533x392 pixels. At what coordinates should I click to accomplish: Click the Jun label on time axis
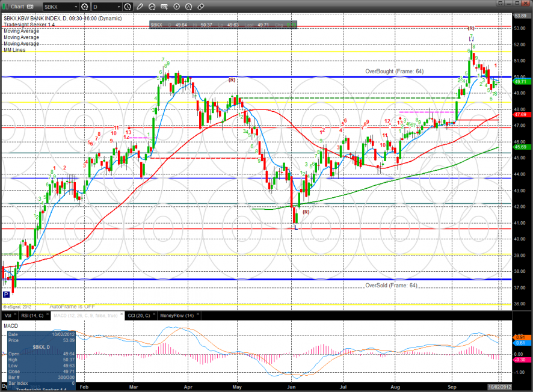tap(291, 387)
